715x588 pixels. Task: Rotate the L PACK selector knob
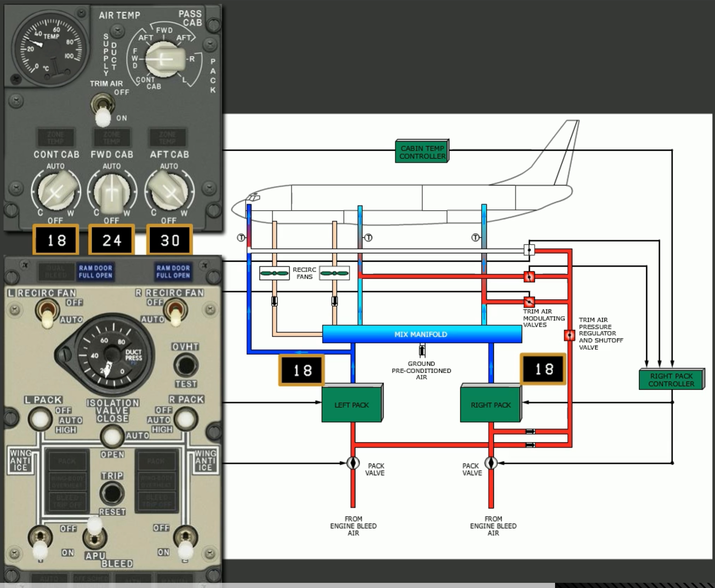40,419
